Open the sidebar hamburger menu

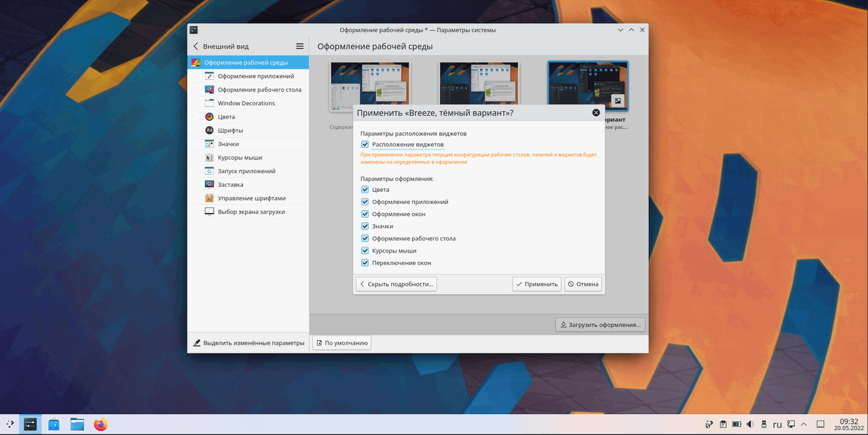tap(300, 46)
